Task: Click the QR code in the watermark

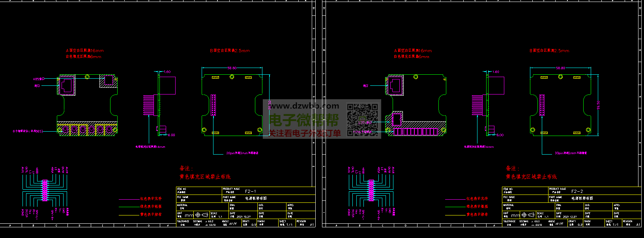Action: (362, 119)
